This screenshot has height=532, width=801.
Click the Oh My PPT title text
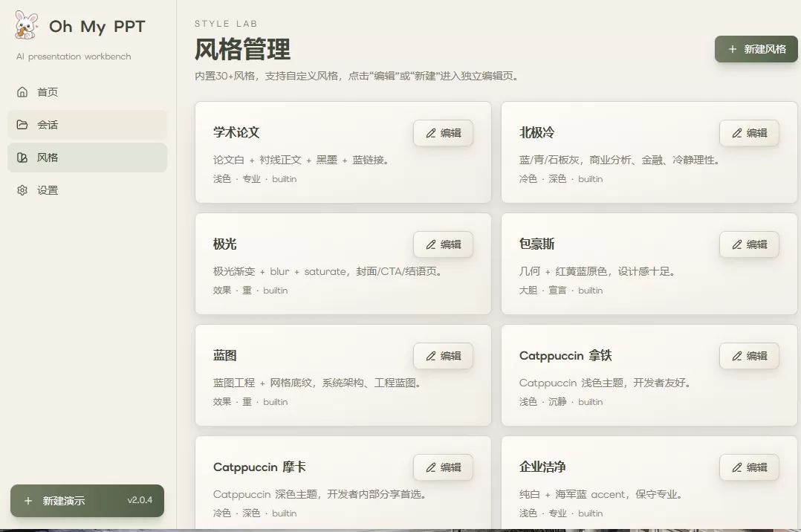click(97, 27)
